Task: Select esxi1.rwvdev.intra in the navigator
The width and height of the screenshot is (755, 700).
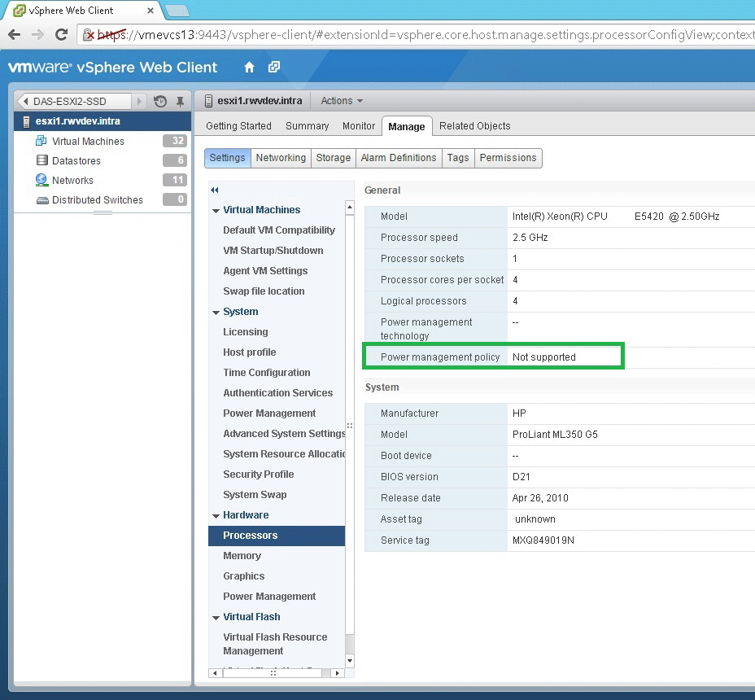Action: pos(103,121)
